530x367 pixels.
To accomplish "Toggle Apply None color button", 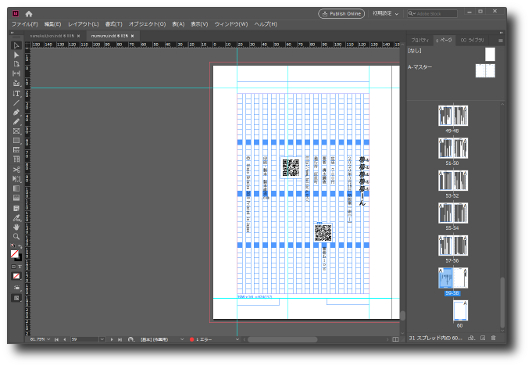I will point(16,276).
